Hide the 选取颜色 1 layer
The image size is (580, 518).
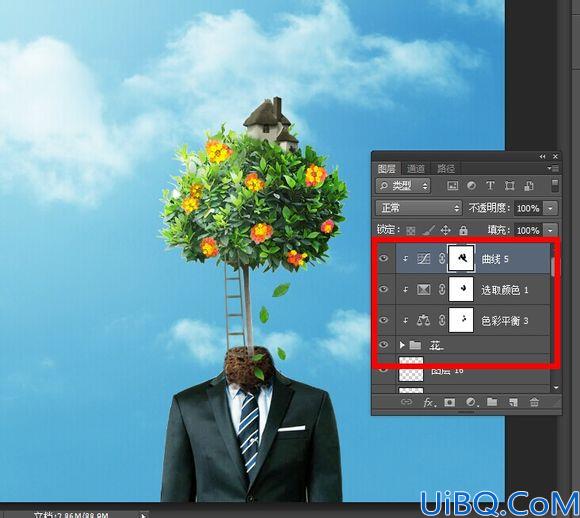[384, 289]
